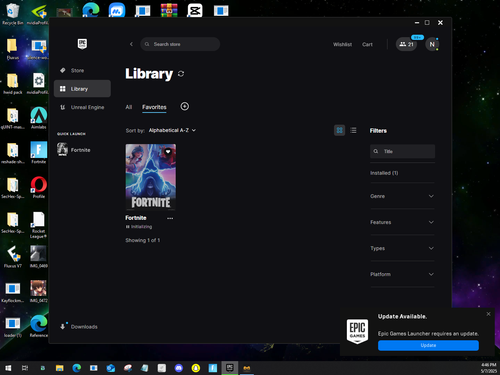Select the Fortnite desktop shortcut

tap(39, 152)
